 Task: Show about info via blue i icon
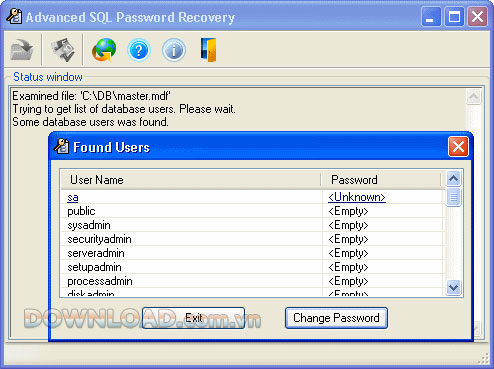[x=174, y=50]
